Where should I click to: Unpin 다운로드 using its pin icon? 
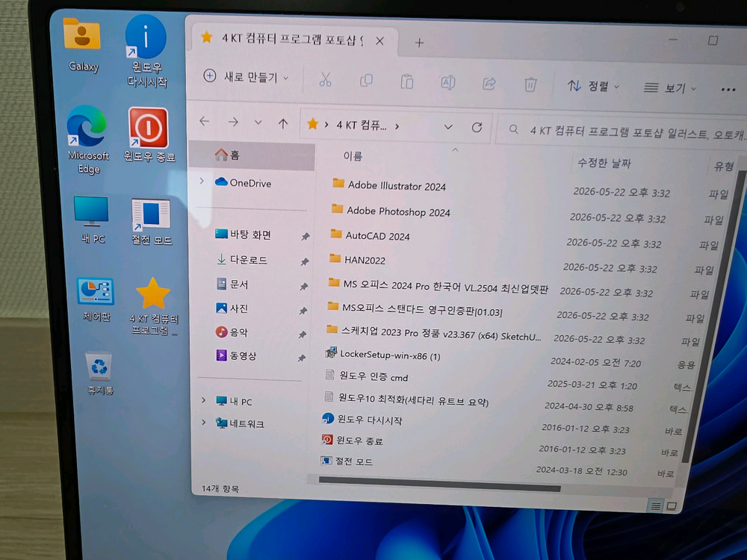(305, 261)
